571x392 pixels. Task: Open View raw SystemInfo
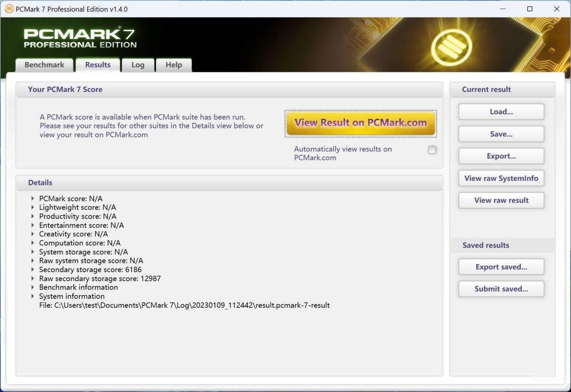tap(502, 178)
